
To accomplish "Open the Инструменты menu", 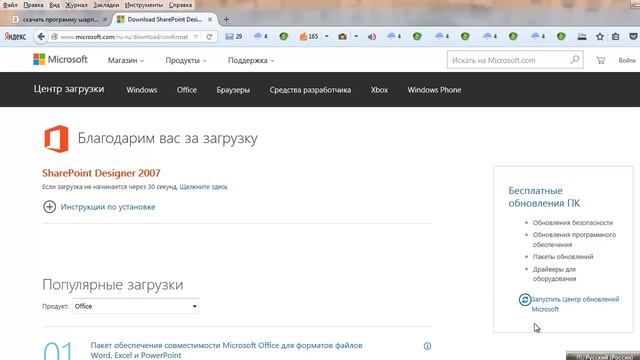I will 144,5.
